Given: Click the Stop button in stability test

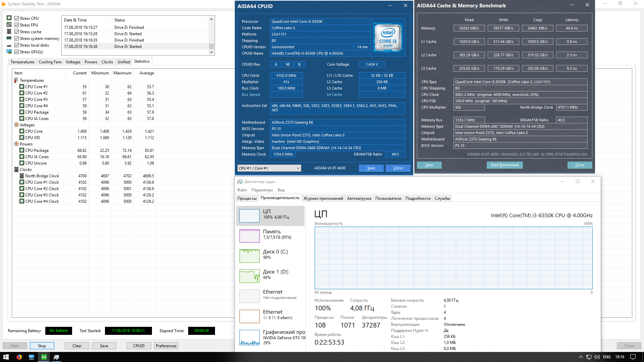Looking at the screenshot, I should [42, 346].
